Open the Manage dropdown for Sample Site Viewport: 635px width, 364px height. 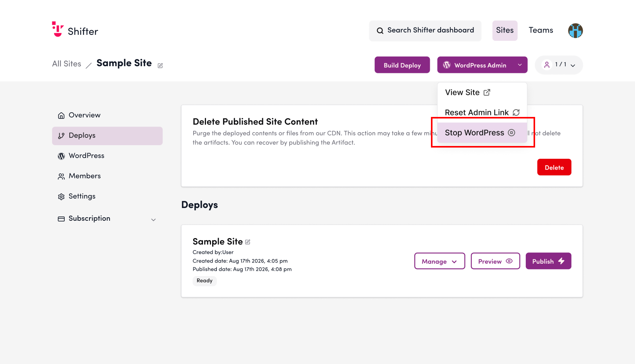click(439, 261)
